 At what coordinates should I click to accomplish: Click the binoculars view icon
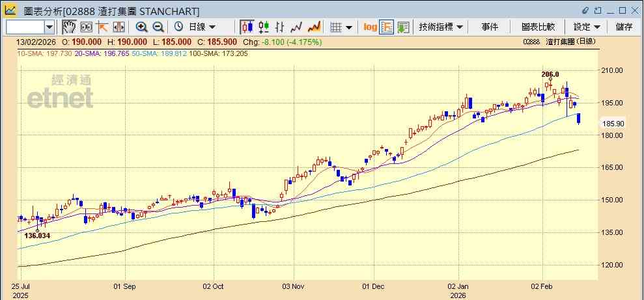(86, 27)
